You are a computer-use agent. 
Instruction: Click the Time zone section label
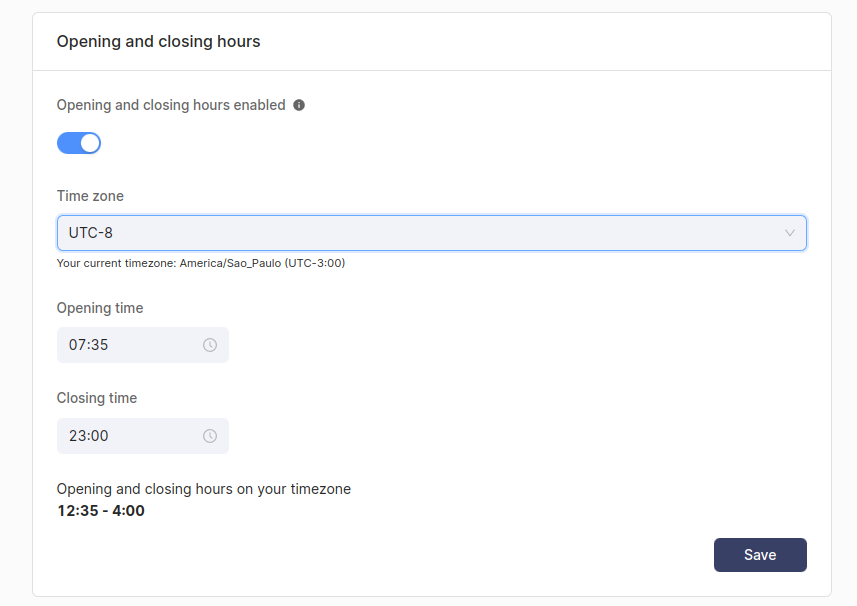(90, 196)
